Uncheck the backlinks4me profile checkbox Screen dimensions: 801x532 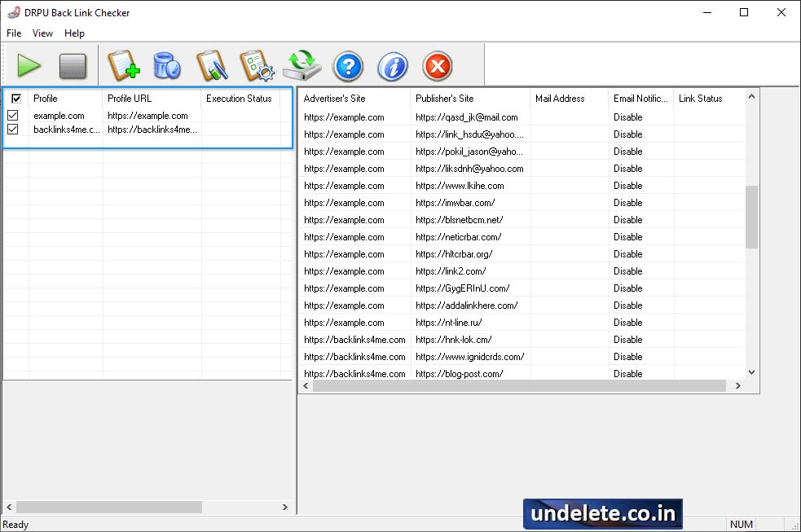14,129
